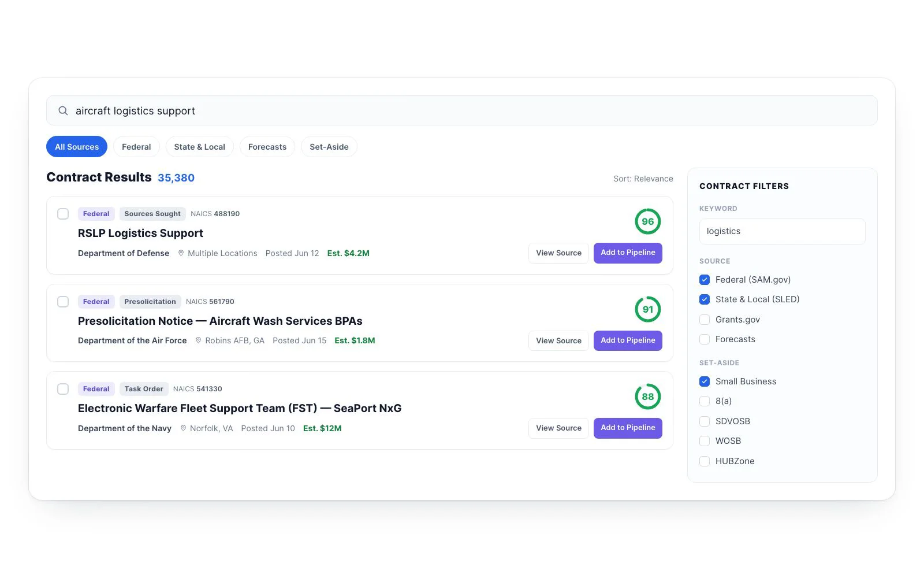View Source for Electronic Warfare Fleet Support
Viewport: 924px width, 578px height.
558,428
